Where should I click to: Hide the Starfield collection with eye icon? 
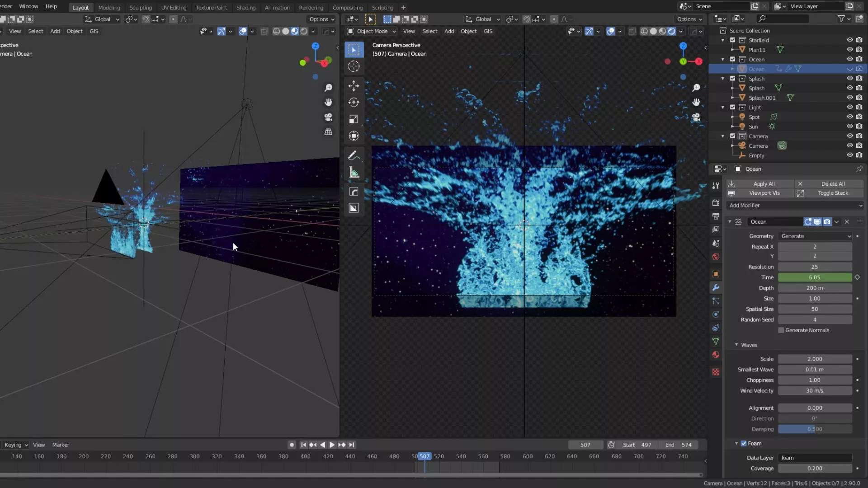click(x=849, y=40)
